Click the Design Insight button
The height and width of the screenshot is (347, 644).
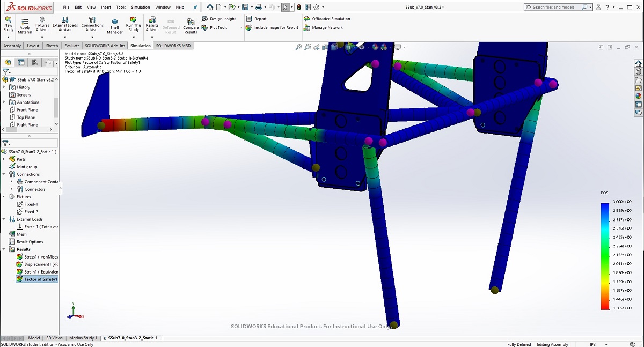click(219, 19)
